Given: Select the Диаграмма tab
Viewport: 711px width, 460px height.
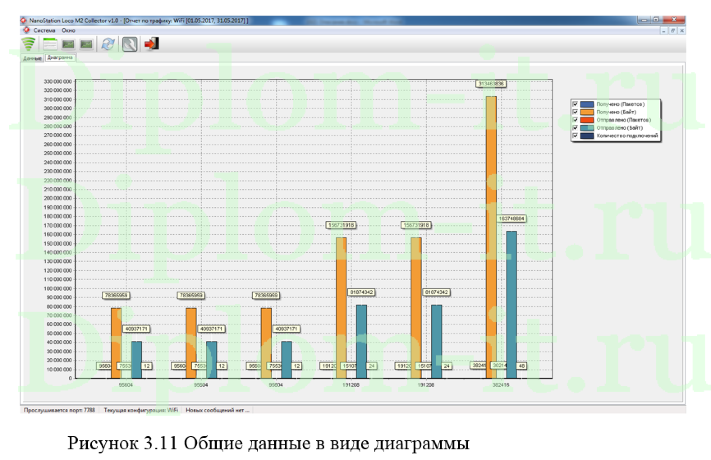Looking at the screenshot, I should pos(61,59).
